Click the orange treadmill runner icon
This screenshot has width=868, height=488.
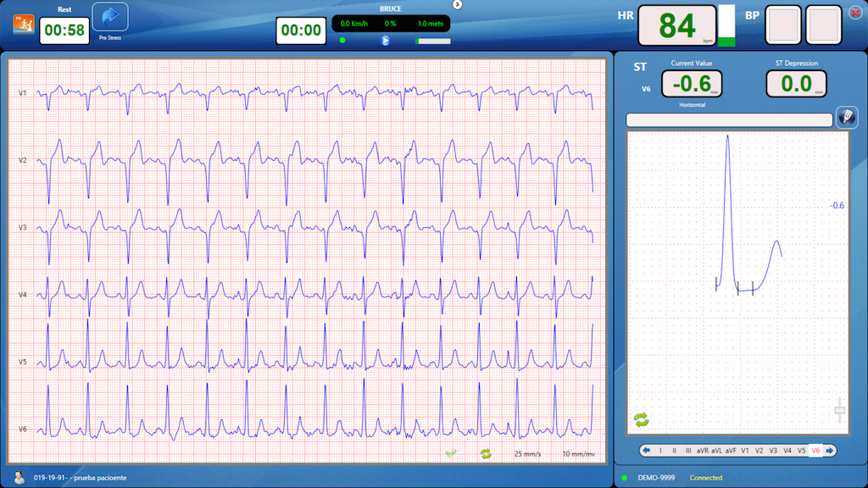click(23, 24)
